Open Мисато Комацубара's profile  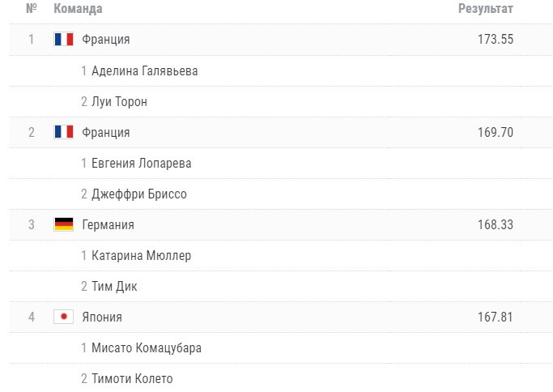(x=147, y=347)
